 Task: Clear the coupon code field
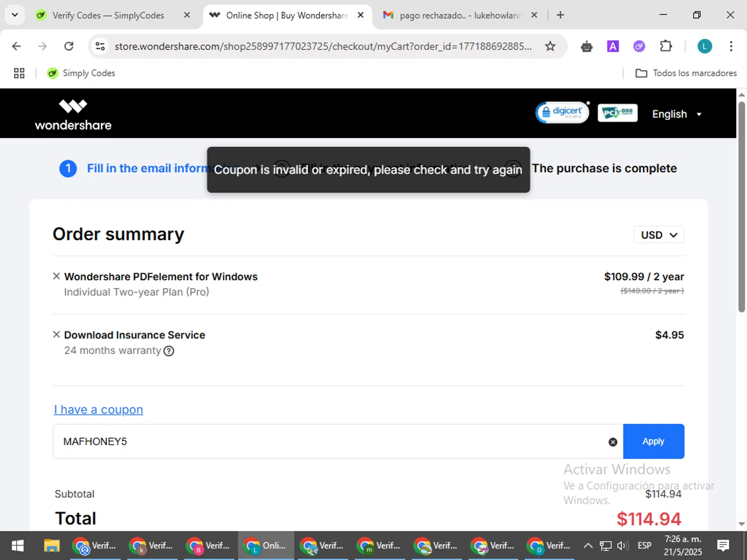point(613,442)
